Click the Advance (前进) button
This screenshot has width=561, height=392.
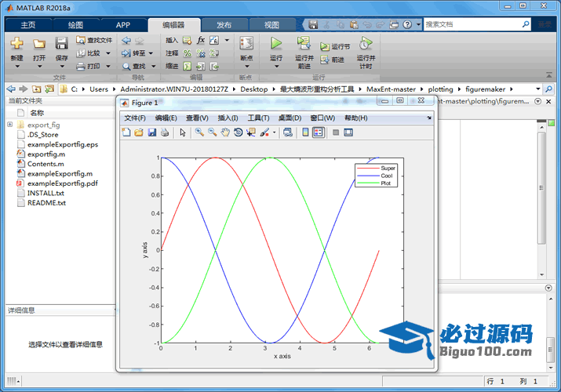(333, 60)
